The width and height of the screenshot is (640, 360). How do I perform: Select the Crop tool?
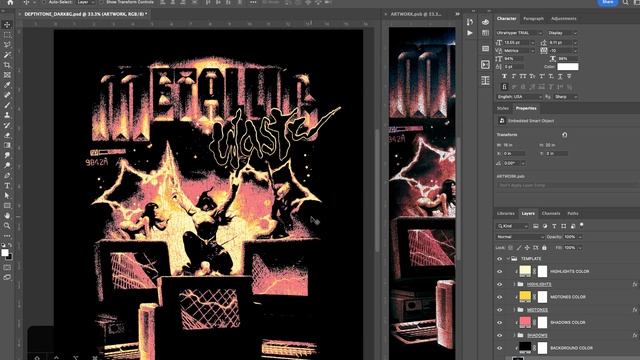[7, 65]
